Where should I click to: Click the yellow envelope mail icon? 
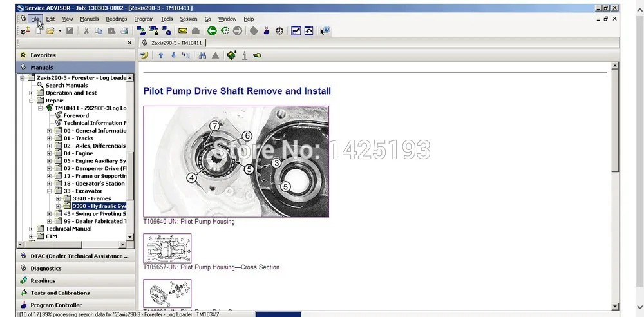point(183,31)
